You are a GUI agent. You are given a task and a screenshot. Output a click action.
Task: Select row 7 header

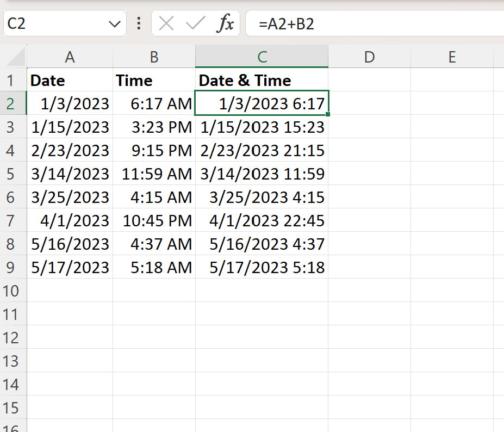click(13, 220)
